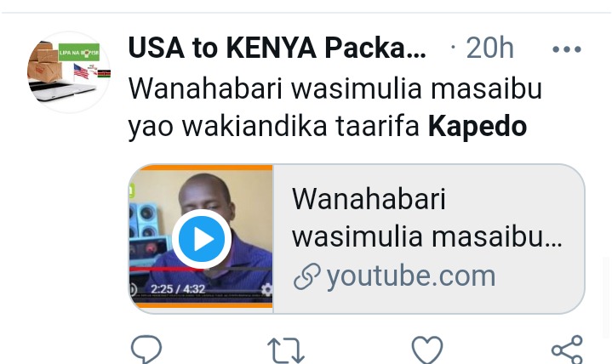Click the small green icon atop the thumbnail
The width and height of the screenshot is (612, 364).
coord(132,191)
